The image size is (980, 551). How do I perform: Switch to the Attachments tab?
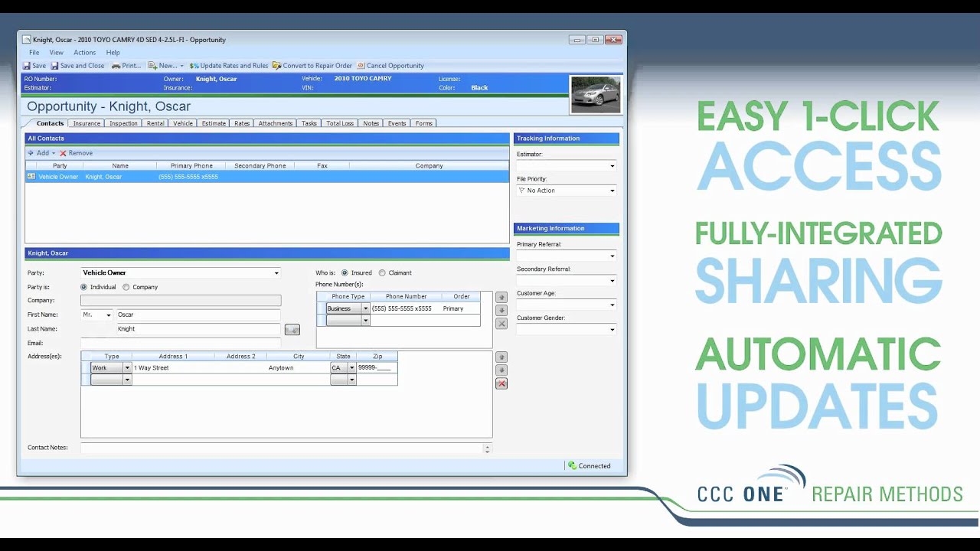pos(276,123)
